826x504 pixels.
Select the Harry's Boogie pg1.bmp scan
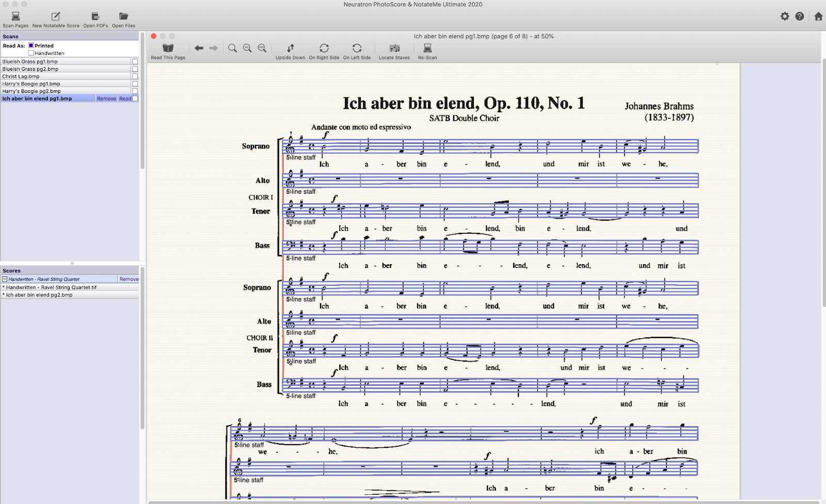66,84
